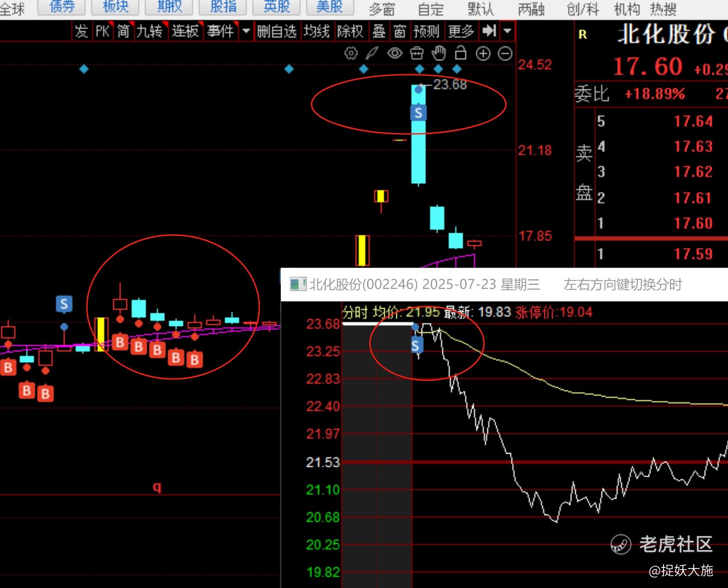Toggle 均线 moving averages
The width and height of the screenshot is (728, 588).
(x=316, y=31)
